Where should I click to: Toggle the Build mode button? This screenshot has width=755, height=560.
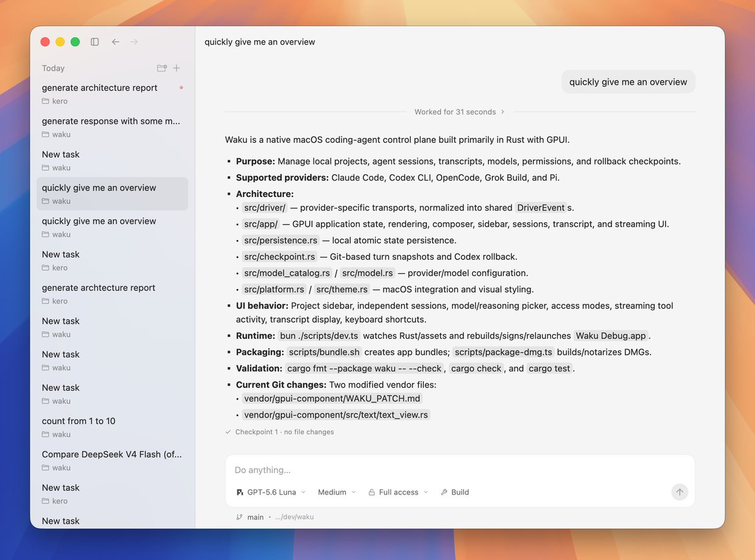(455, 492)
